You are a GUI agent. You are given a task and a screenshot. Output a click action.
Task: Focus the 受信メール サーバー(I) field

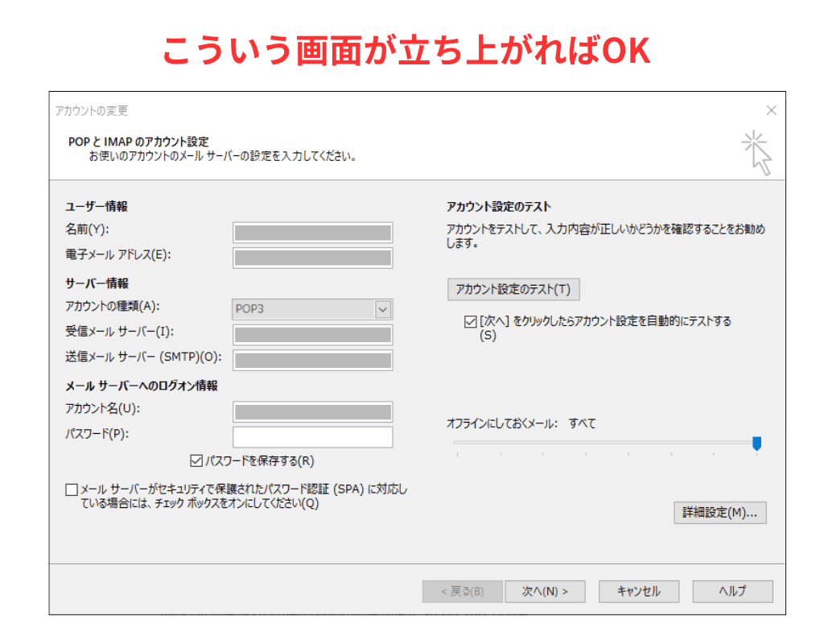click(312, 335)
